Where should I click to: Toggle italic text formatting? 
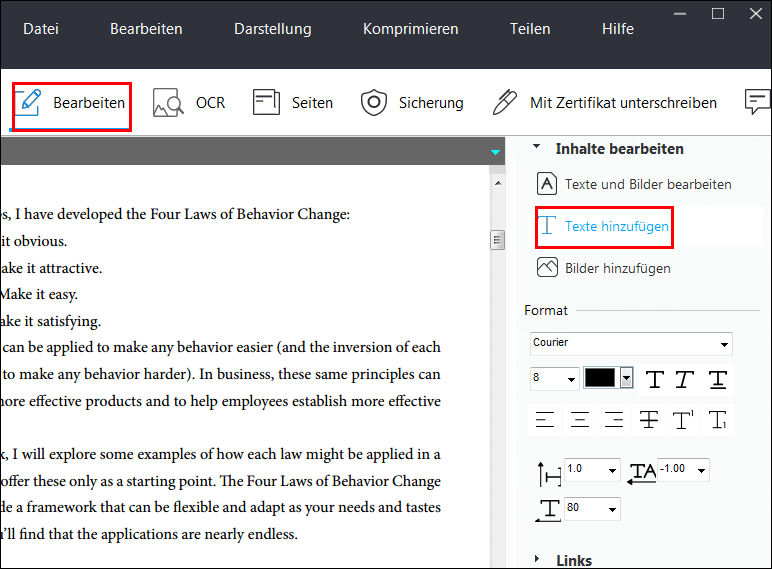pos(685,379)
